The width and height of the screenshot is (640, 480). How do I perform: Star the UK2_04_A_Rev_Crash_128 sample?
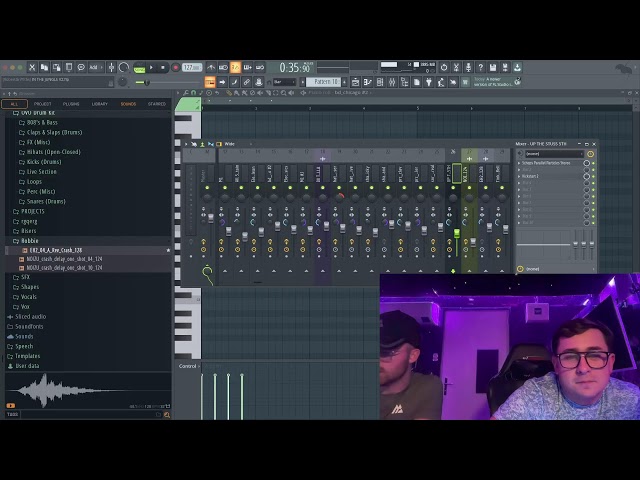point(168,250)
